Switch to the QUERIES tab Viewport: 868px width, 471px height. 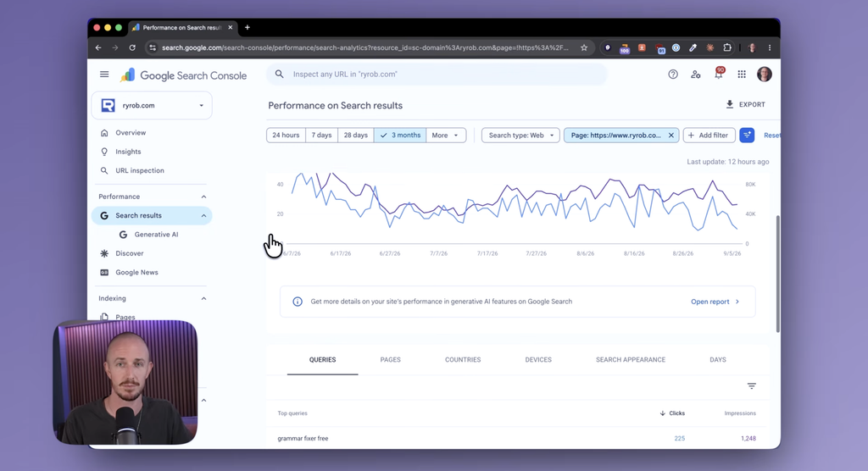[x=323, y=360]
